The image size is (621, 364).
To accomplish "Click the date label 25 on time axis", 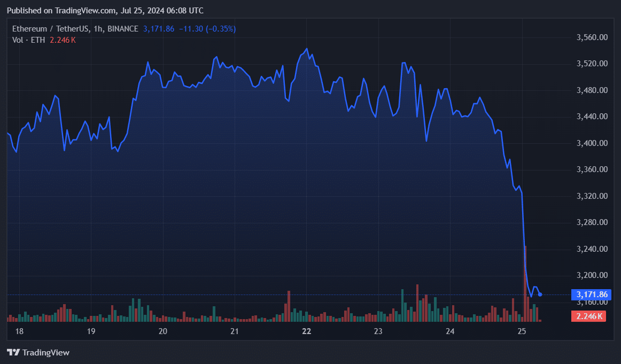I will click(522, 331).
